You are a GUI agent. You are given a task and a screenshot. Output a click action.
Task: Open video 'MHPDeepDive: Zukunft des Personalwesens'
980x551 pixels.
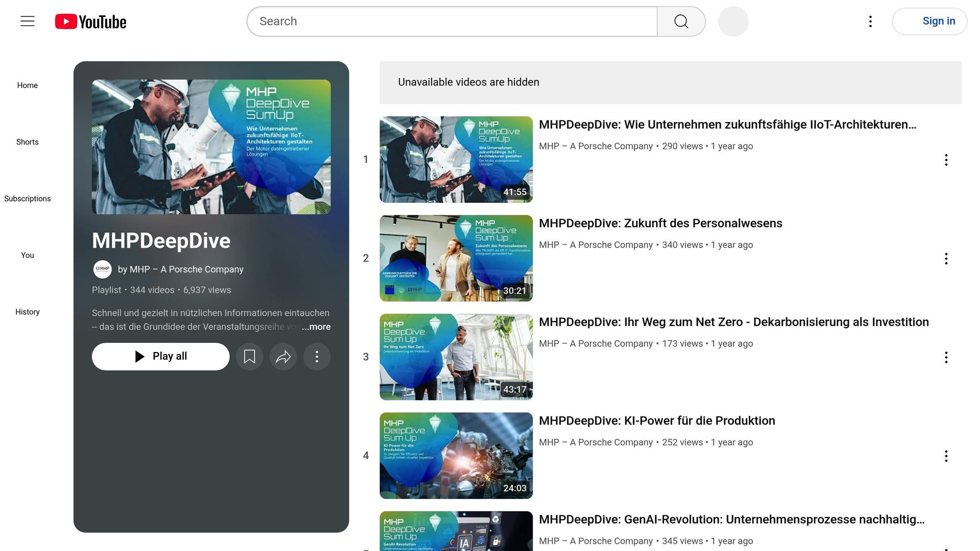point(661,223)
